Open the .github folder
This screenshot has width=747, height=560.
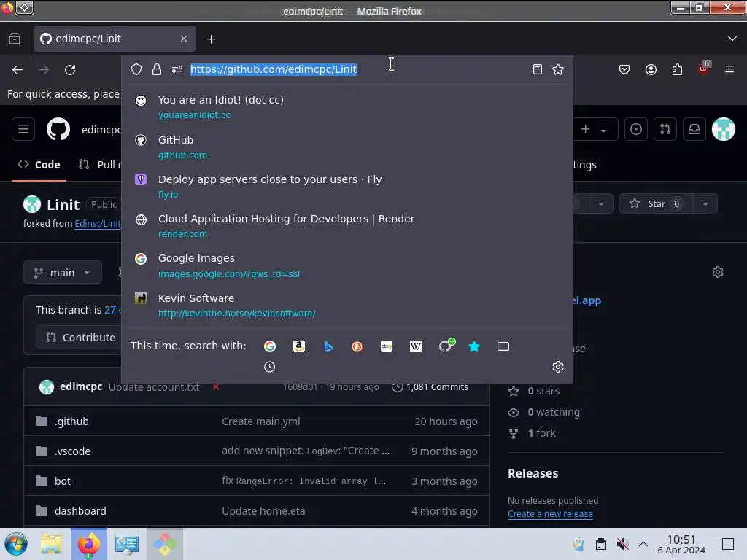tap(71, 421)
